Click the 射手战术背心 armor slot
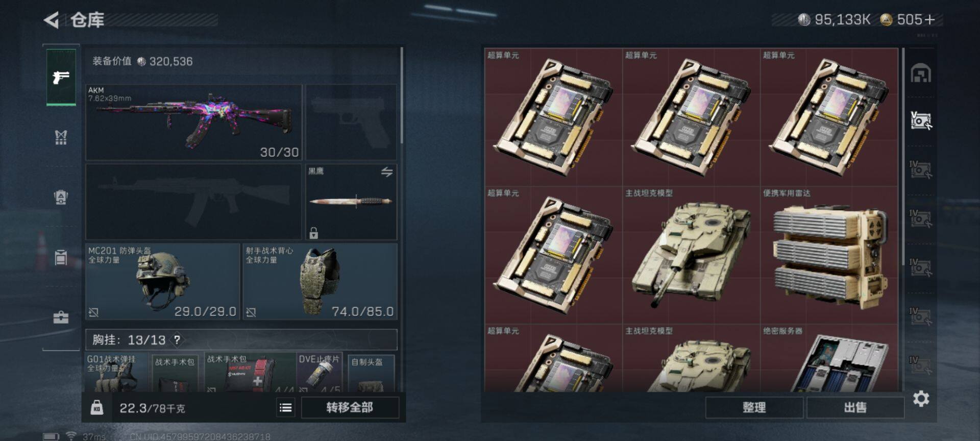The image size is (980, 441). pyautogui.click(x=320, y=281)
